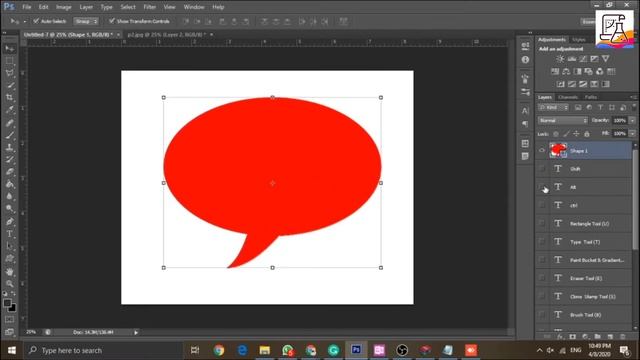This screenshot has height=360, width=640.
Task: Toggle Show Transform Controls checkbox
Action: click(112, 21)
